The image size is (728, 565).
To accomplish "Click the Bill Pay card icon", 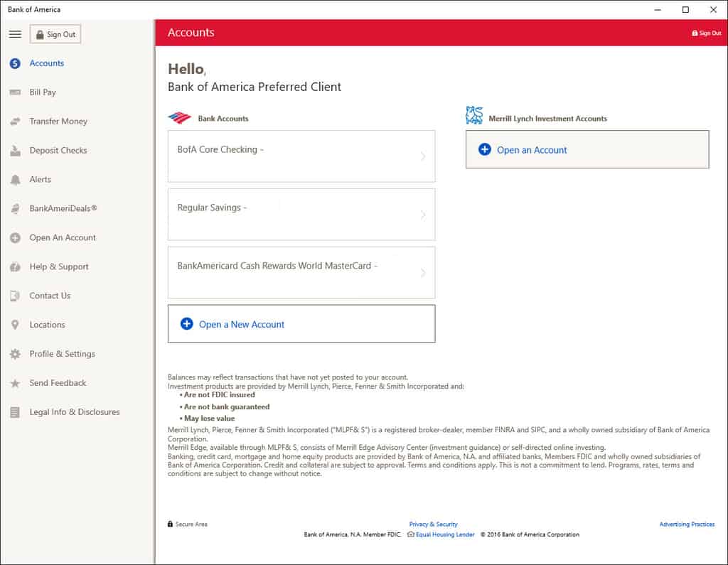I will [x=15, y=92].
